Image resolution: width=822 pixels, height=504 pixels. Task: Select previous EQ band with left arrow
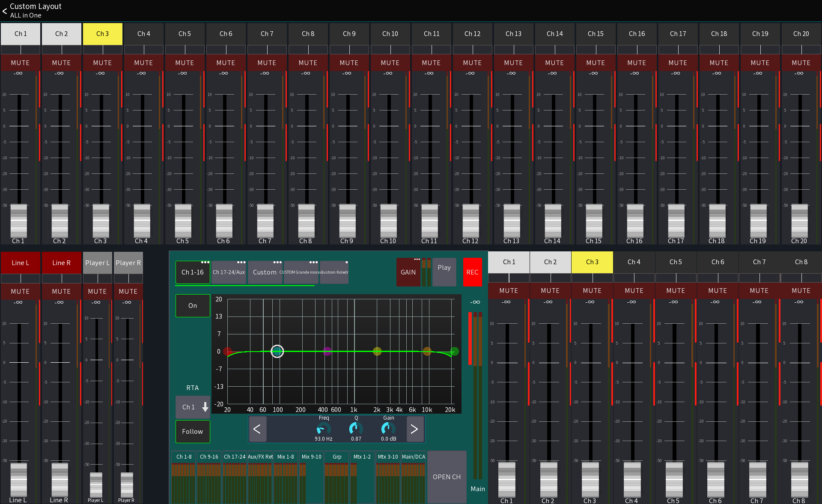pyautogui.click(x=258, y=429)
